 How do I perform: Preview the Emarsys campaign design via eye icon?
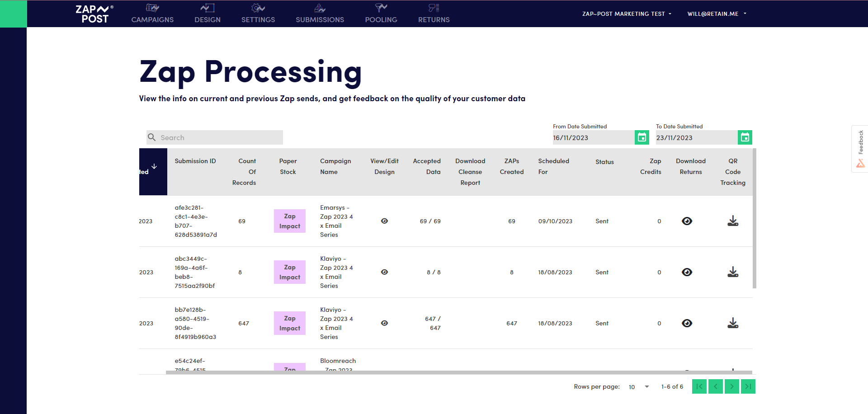384,221
